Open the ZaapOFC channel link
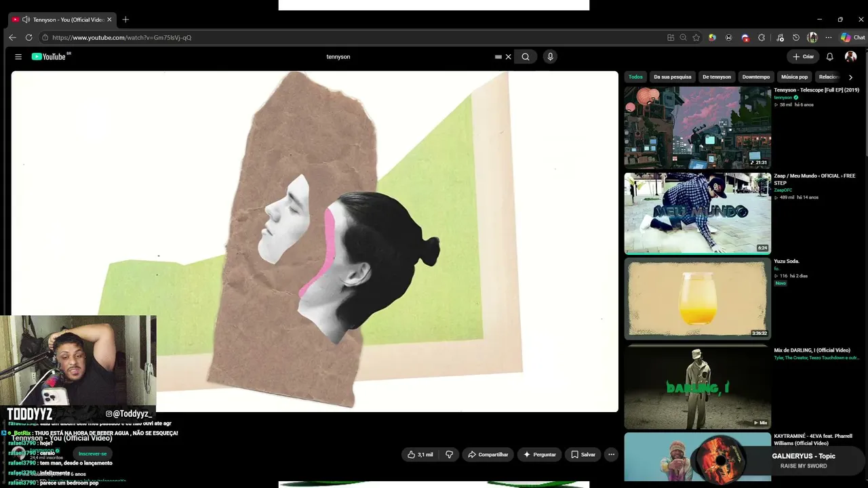Viewport: 868px width, 488px height. point(783,190)
